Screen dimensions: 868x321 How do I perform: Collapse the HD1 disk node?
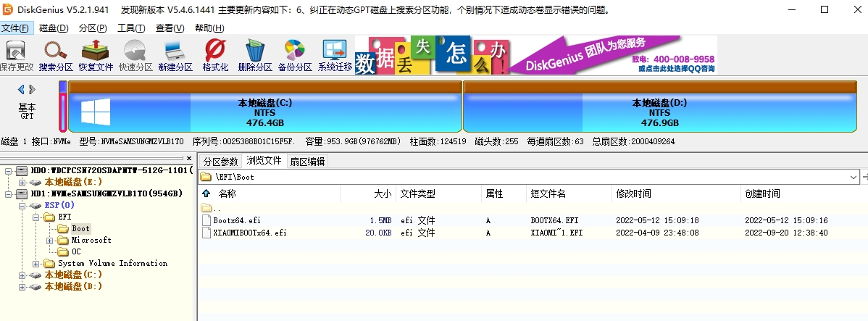pos(8,193)
